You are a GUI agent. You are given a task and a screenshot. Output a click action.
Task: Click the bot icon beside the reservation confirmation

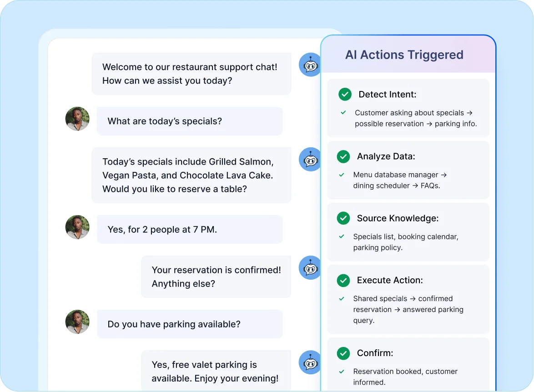(x=309, y=267)
